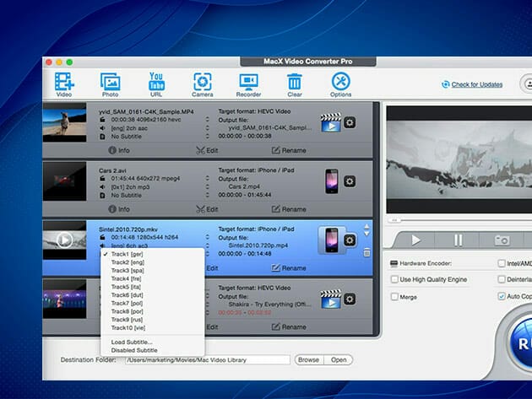This screenshot has height=399, width=532.
Task: Open settings gear for Cars 2.avi
Action: 350,181
